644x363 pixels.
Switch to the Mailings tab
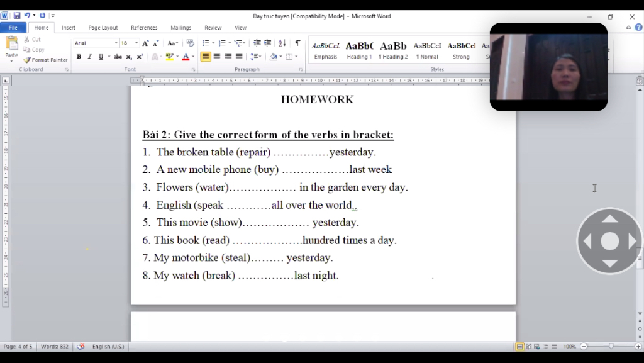coord(180,28)
